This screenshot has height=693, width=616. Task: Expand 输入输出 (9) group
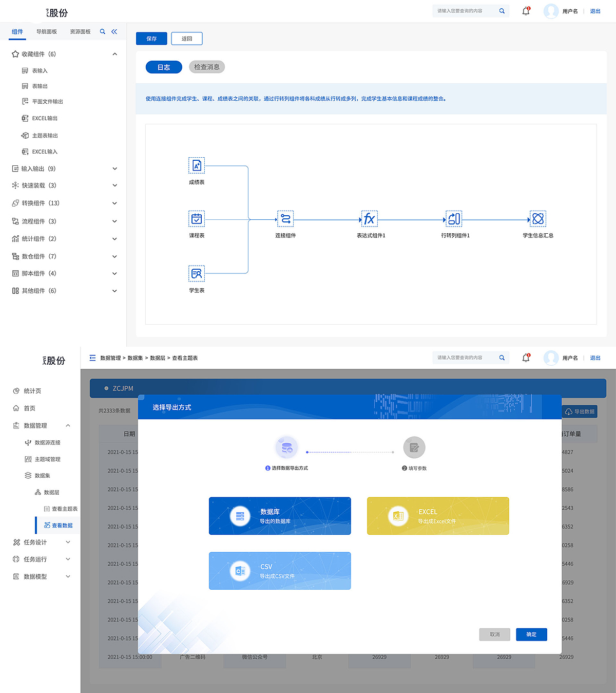point(114,168)
